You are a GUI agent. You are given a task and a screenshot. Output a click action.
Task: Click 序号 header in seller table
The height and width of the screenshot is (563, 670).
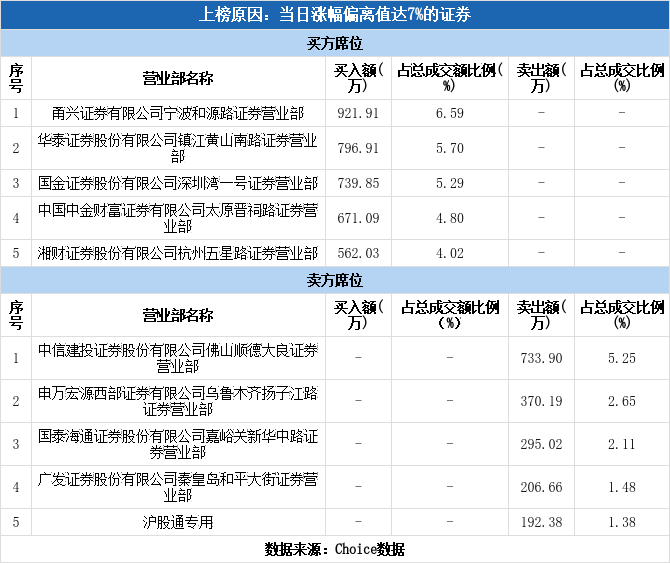[x=16, y=315]
